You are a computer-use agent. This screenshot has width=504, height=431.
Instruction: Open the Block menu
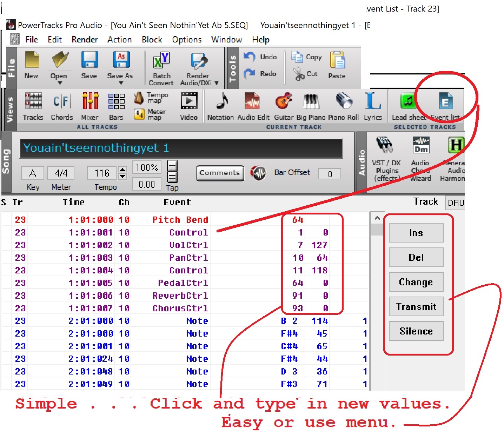click(x=152, y=40)
